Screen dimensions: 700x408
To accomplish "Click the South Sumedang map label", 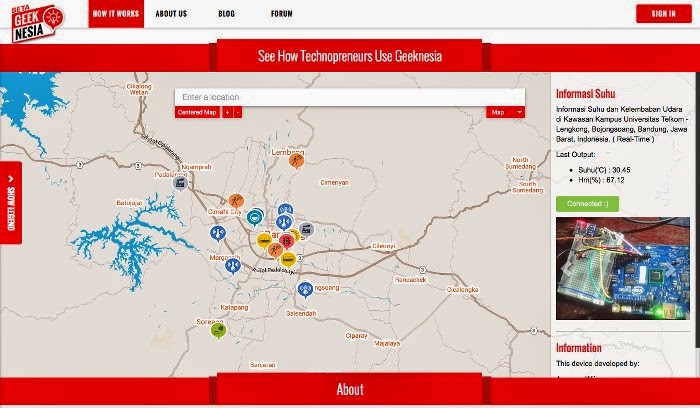I will click(x=527, y=187).
